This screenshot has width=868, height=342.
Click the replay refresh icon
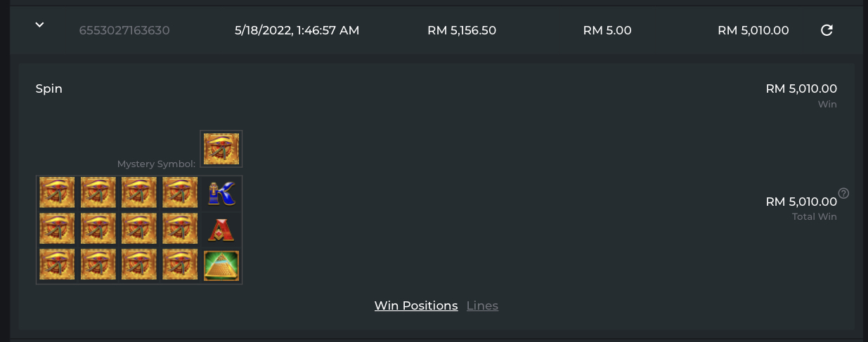(x=827, y=30)
